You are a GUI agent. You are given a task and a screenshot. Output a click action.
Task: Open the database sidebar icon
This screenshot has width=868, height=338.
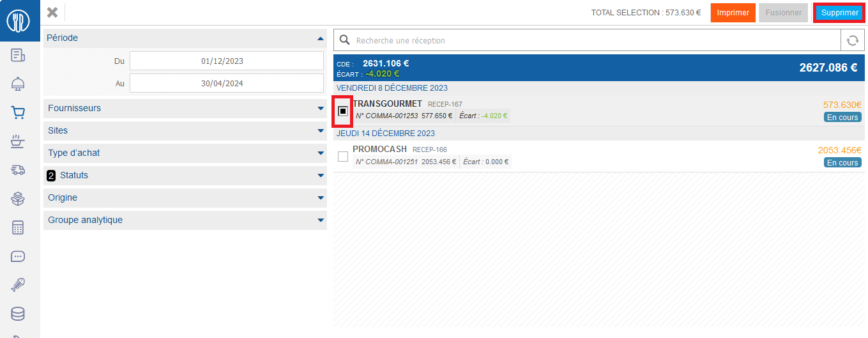tap(18, 314)
